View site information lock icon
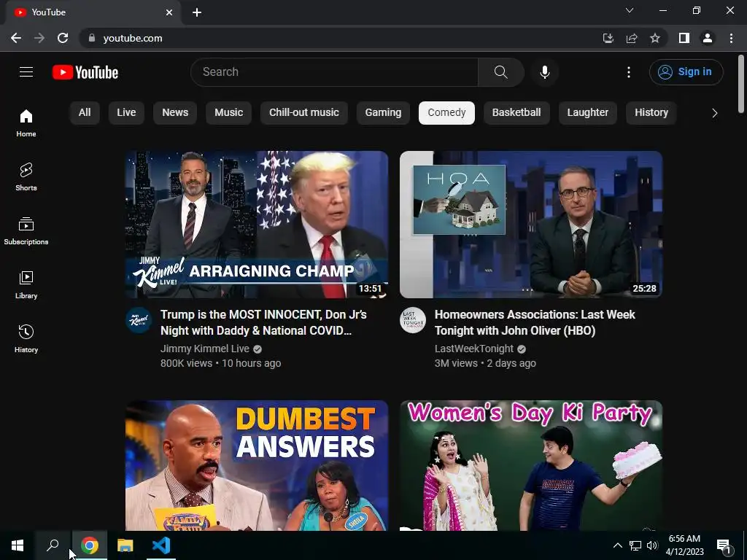 [x=92, y=38]
